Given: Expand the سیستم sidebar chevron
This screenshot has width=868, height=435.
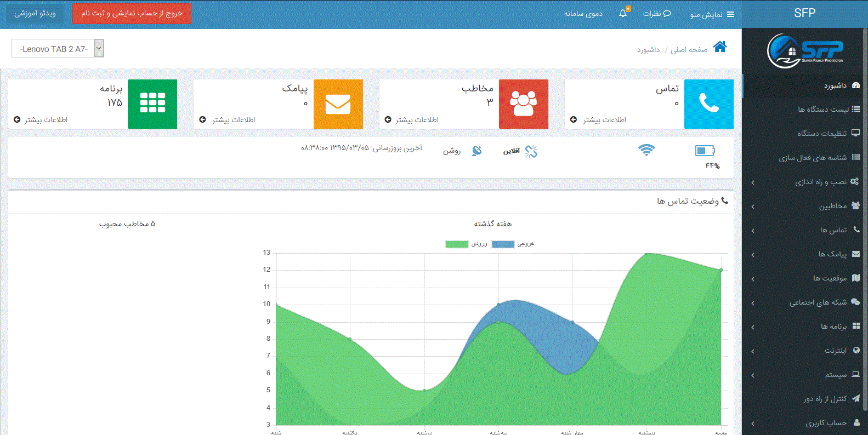Looking at the screenshot, I should [753, 375].
